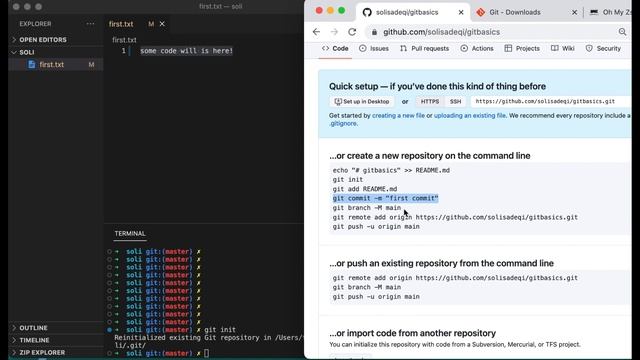Open the first.txt editor tab
Image resolution: width=640 pixels, height=360 pixels.
click(121, 24)
